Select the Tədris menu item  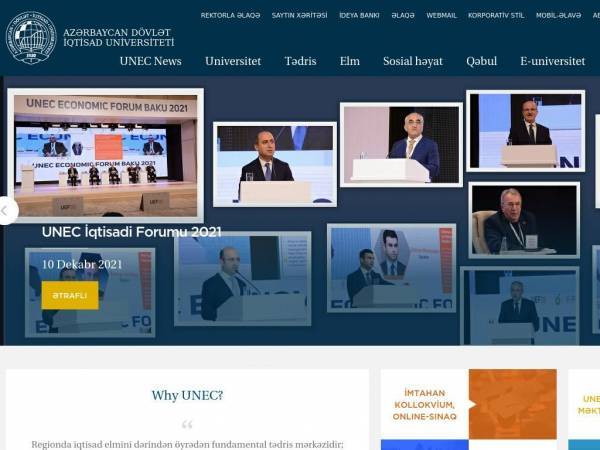tap(300, 61)
